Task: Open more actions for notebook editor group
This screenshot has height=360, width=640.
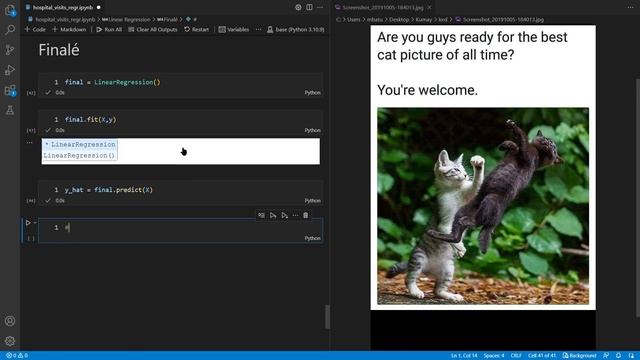Action: point(320,7)
